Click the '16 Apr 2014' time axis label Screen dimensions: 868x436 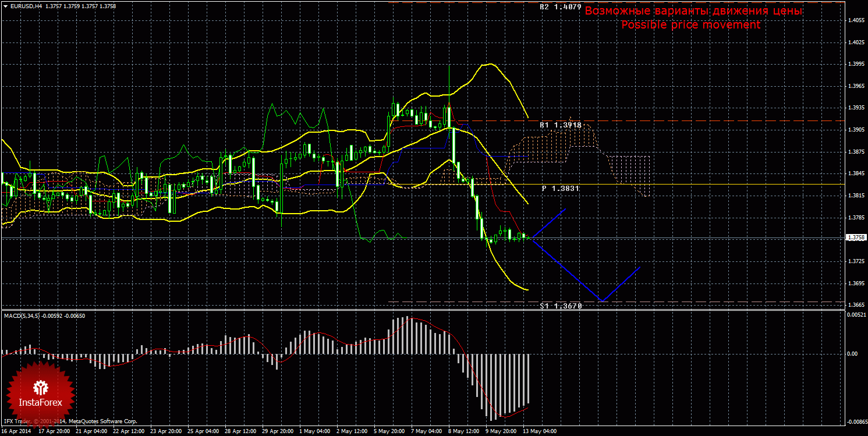[x=16, y=432]
